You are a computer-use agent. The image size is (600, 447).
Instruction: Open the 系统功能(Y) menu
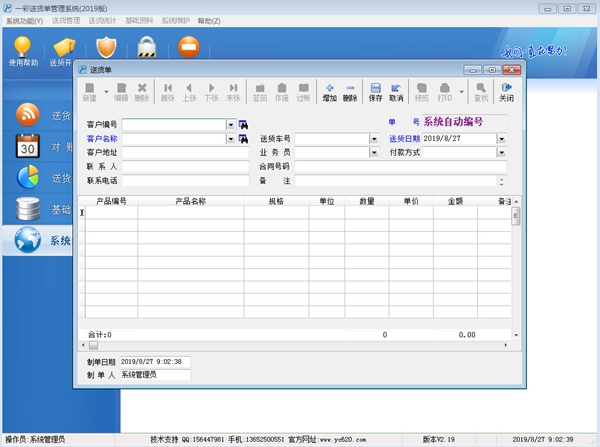tap(24, 20)
